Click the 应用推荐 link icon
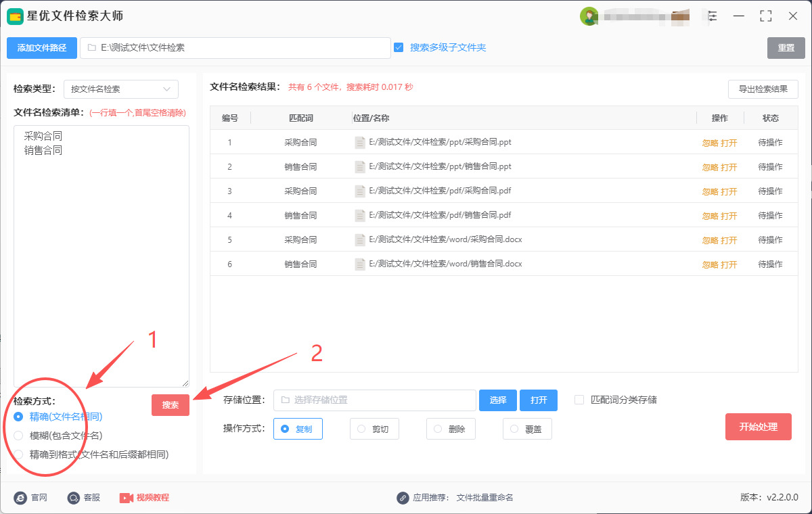The height and width of the screenshot is (514, 812). tap(403, 498)
